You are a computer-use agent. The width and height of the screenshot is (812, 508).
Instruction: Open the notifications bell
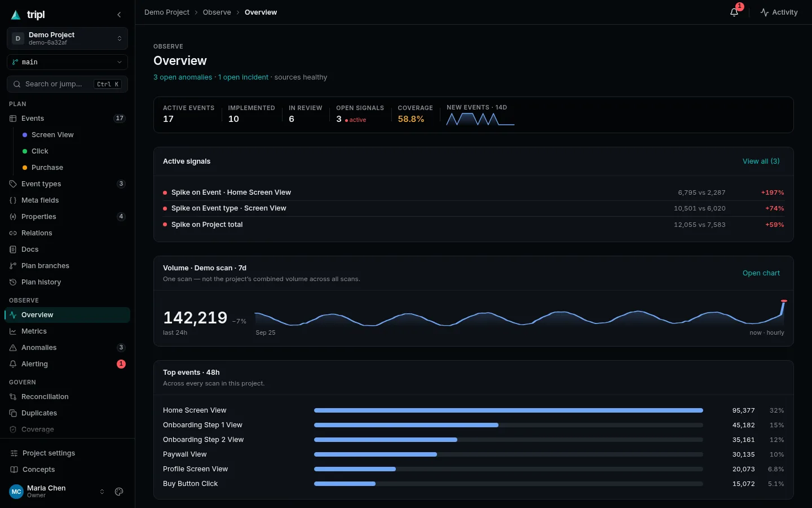(734, 12)
